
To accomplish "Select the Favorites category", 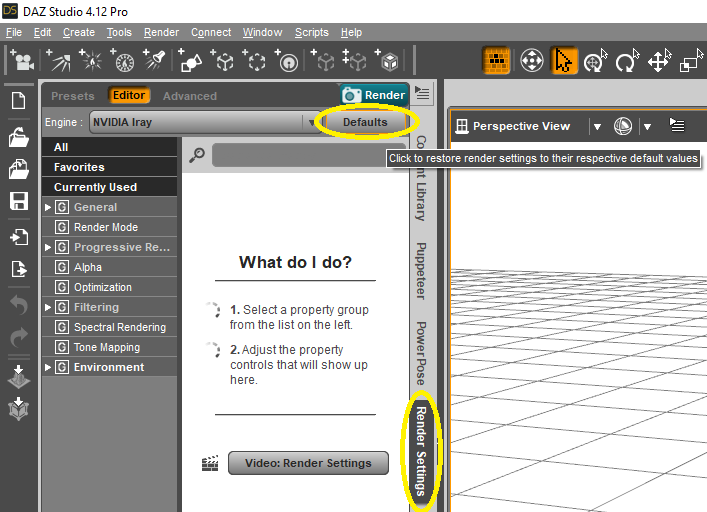I will [x=110, y=167].
